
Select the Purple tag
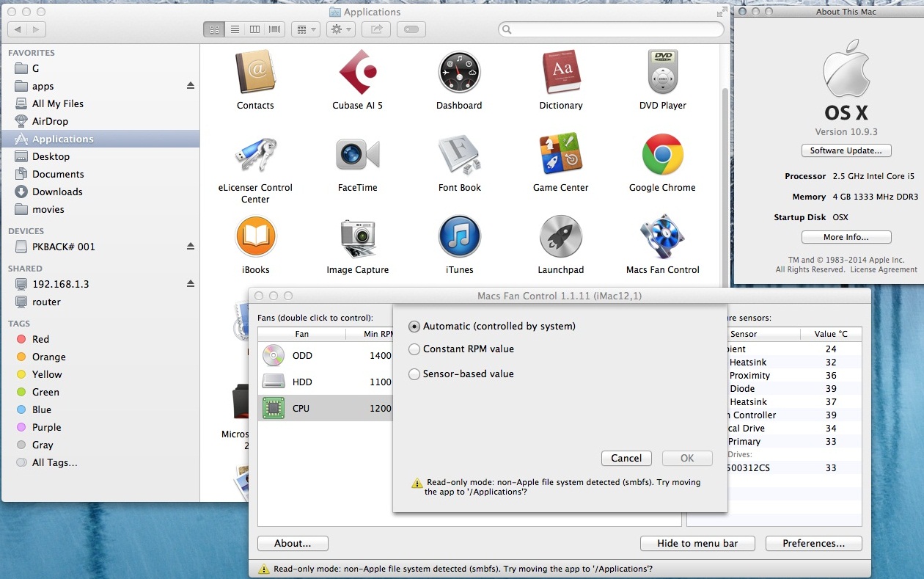point(100,427)
